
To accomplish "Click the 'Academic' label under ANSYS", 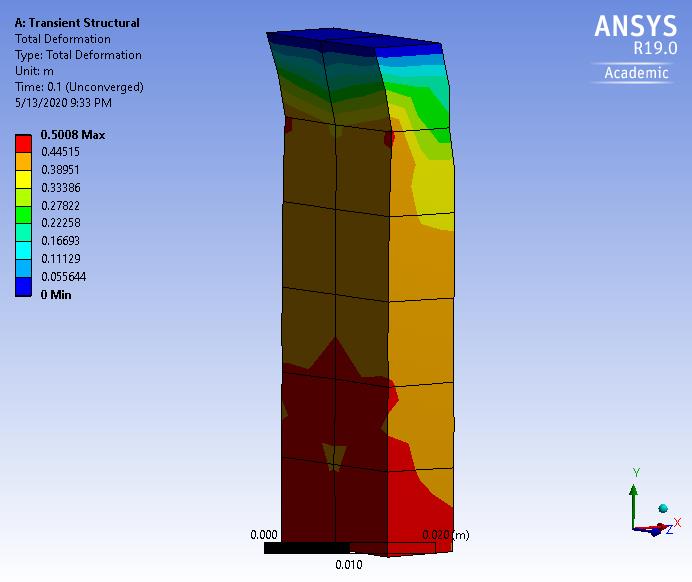I will (636, 73).
